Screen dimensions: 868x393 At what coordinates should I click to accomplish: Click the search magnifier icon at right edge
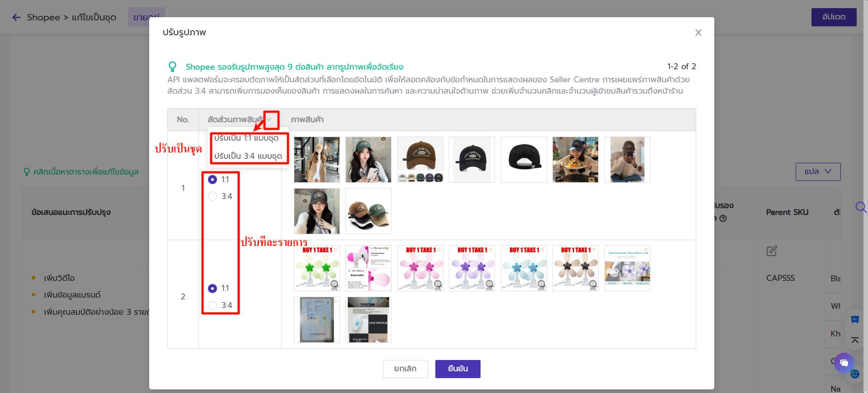coord(861,207)
